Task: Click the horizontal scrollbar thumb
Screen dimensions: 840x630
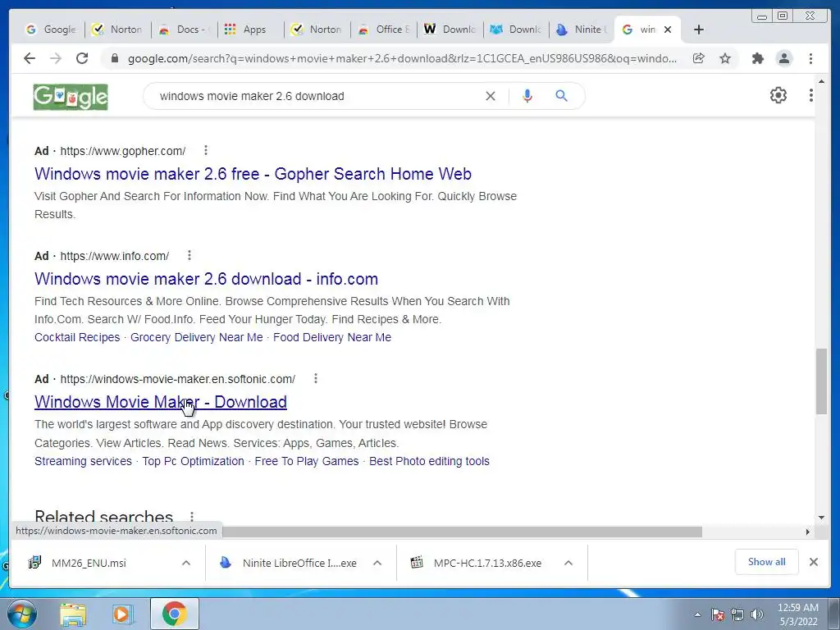Action: 462,532
